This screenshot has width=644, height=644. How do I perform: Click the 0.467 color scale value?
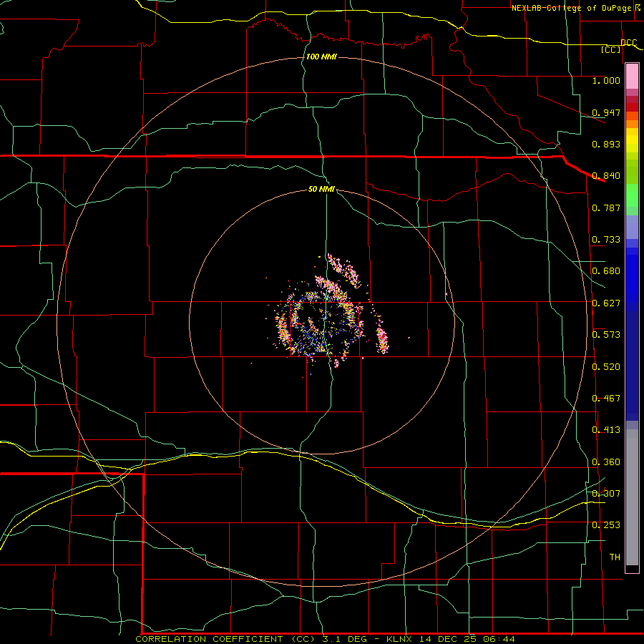[606, 399]
